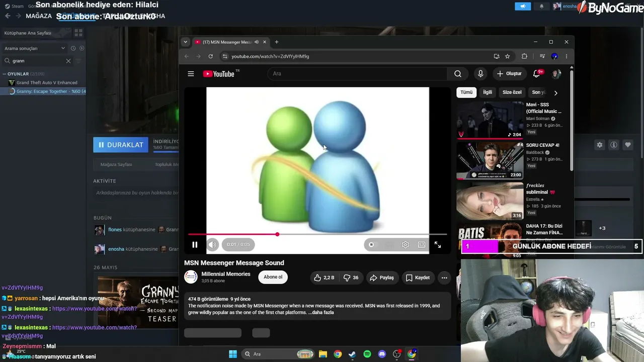This screenshot has width=644, height=362.
Task: Click the Paylaş share button
Action: 382,278
